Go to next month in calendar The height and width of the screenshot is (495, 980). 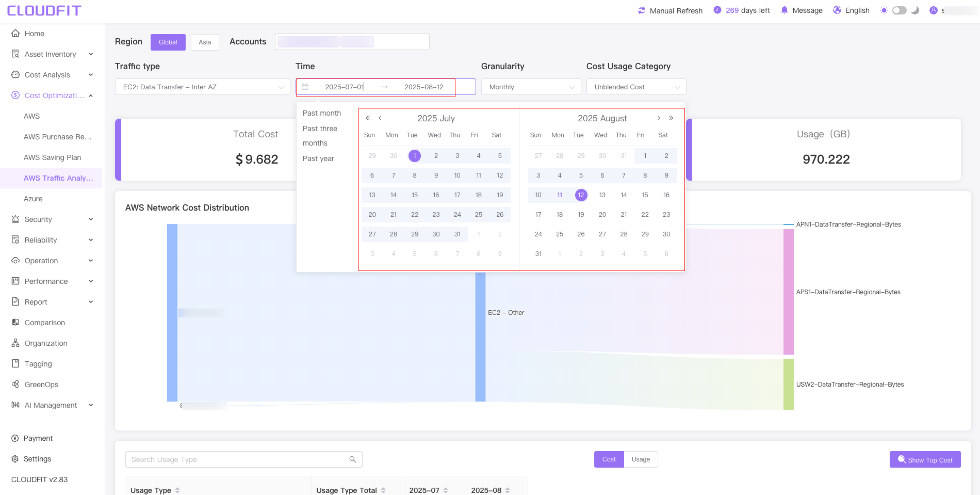pyautogui.click(x=659, y=118)
